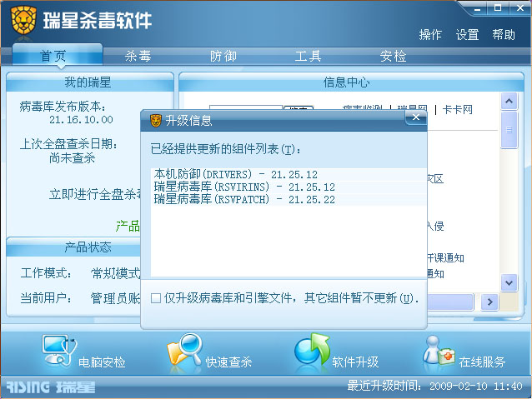This screenshot has width=532, height=399.
Task: Close the 升级信息 dialog
Action: [415, 117]
